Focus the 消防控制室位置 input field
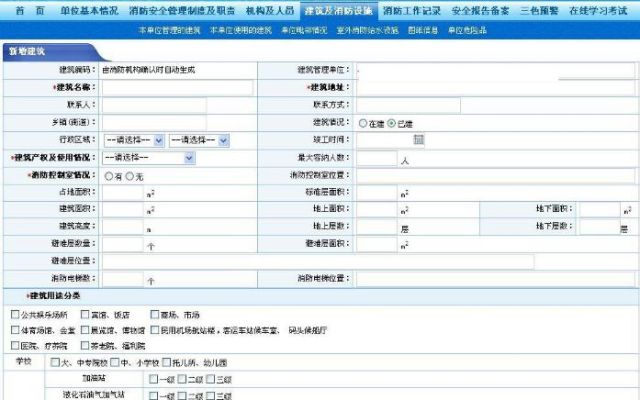The image size is (640, 400). (496, 176)
